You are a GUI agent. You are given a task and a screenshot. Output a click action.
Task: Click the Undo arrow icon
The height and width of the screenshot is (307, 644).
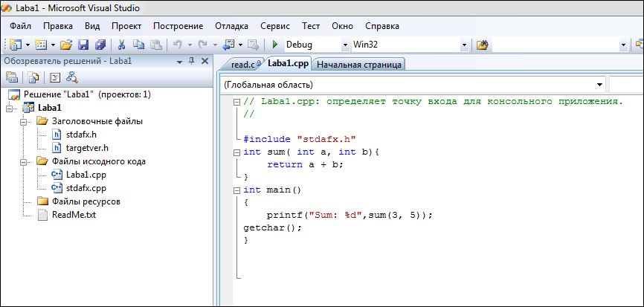(x=178, y=45)
